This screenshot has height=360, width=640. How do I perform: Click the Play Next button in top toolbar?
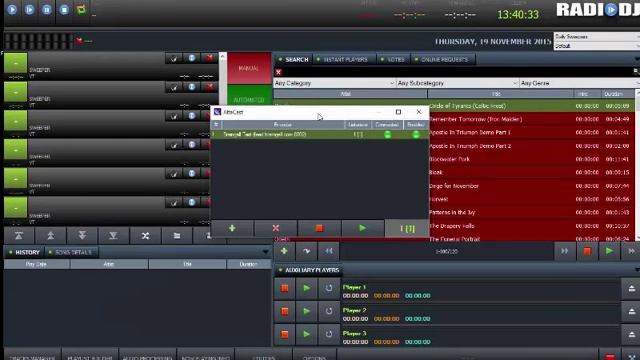pos(29,9)
